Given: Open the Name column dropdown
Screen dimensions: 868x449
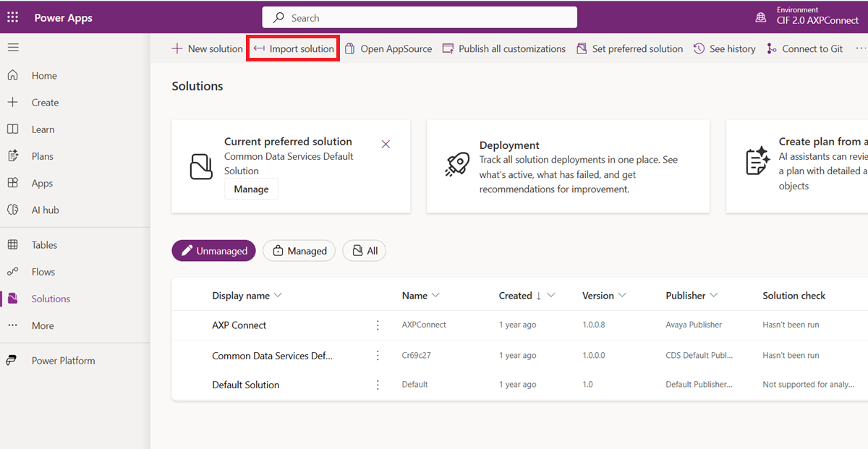Looking at the screenshot, I should coord(435,296).
